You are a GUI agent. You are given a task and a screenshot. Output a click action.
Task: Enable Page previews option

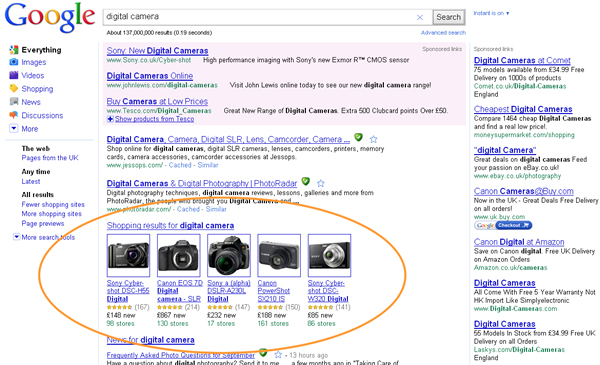[42, 223]
